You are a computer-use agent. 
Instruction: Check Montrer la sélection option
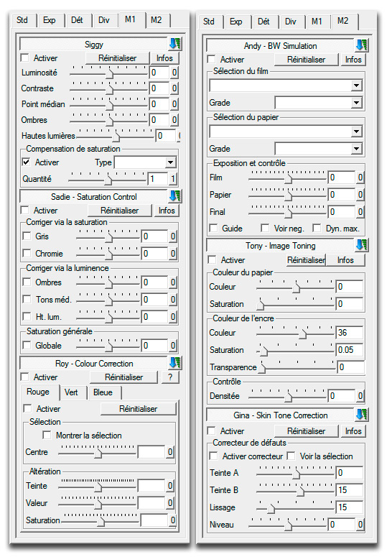pos(47,435)
